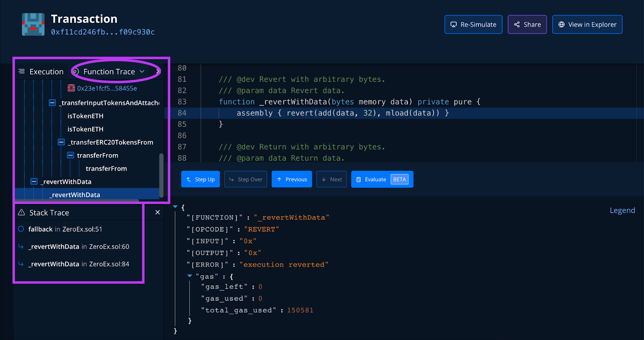The width and height of the screenshot is (644, 340).
Task: Click the comment "/// @dev Revert with arbitrary bytes."
Action: click(302, 79)
